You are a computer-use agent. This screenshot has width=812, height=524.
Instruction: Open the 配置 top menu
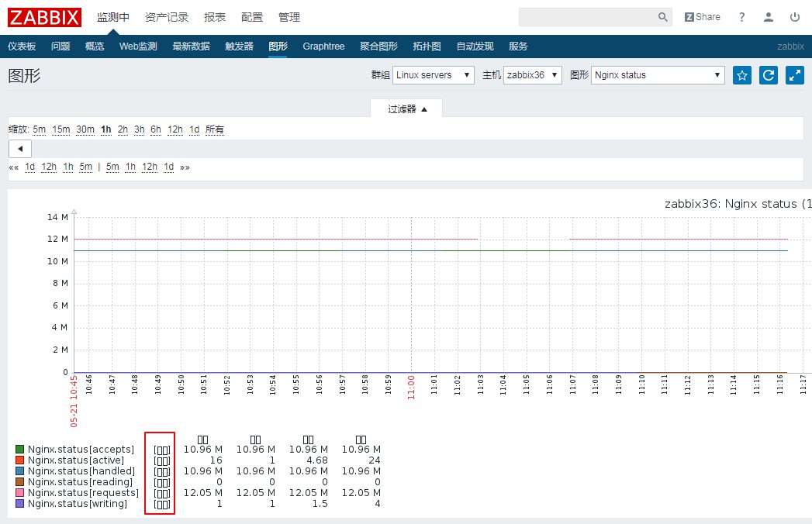pyautogui.click(x=252, y=17)
